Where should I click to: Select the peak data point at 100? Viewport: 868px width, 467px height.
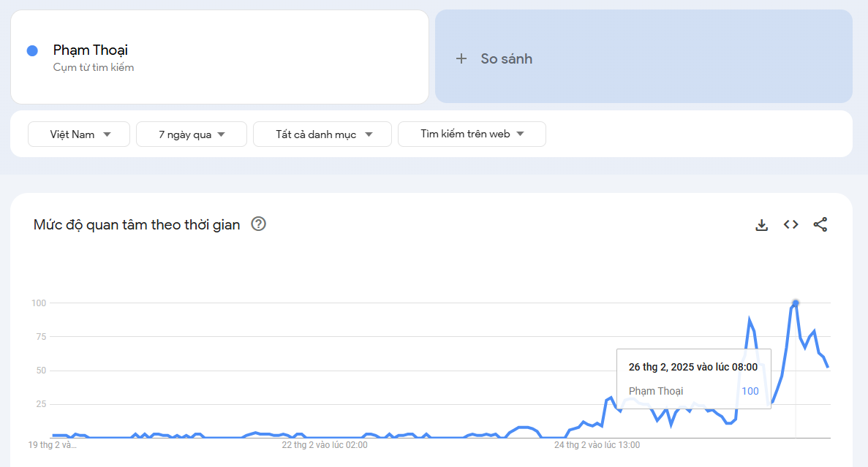click(796, 303)
